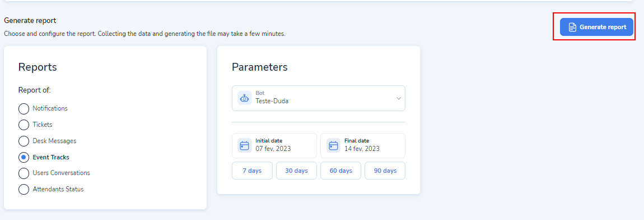Image resolution: width=644 pixels, height=220 pixels.
Task: Click the Parameters heading
Action: tap(260, 67)
